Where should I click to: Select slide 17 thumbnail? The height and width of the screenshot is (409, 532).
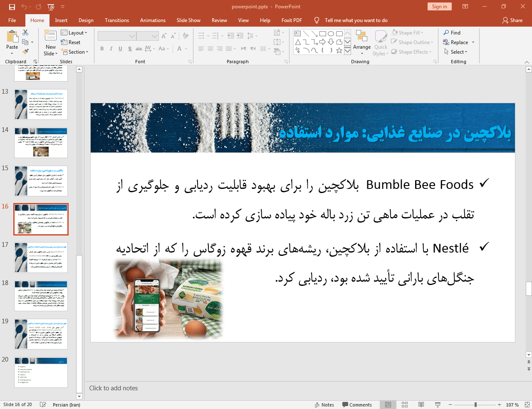(41, 258)
